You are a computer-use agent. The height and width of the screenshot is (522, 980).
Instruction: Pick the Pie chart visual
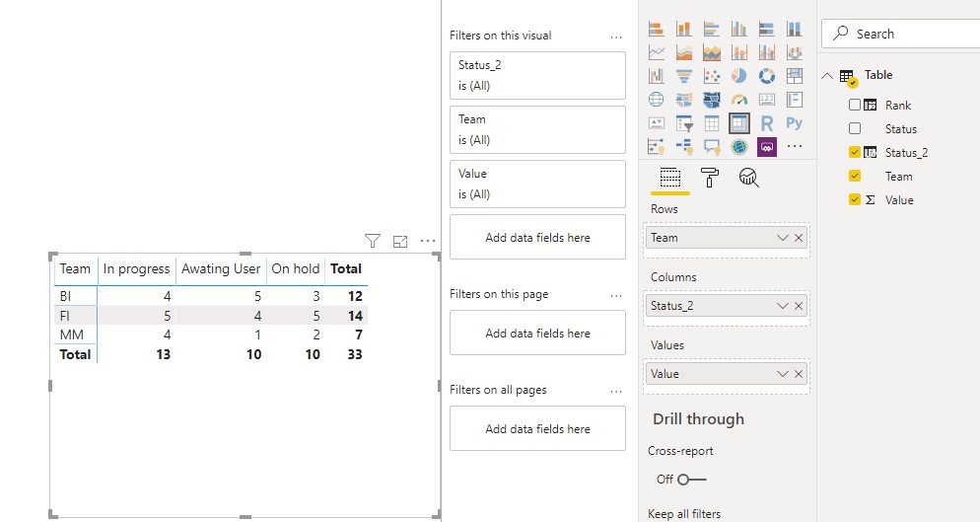(x=738, y=76)
